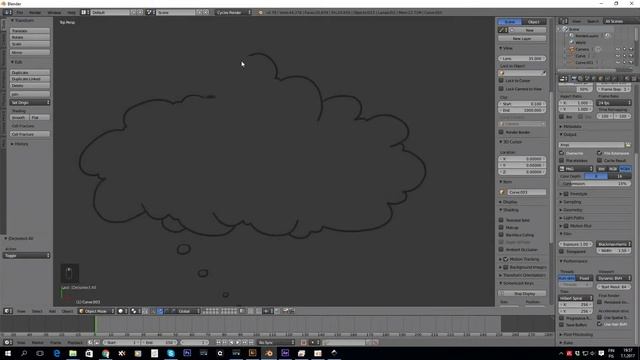The image size is (640, 360).
Task: Toggle the Background Images checkbox
Action: click(x=506, y=267)
